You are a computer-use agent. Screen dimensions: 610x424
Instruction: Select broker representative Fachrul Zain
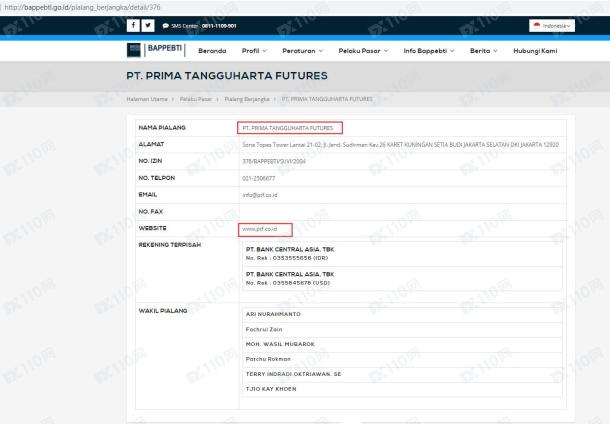tap(264, 329)
